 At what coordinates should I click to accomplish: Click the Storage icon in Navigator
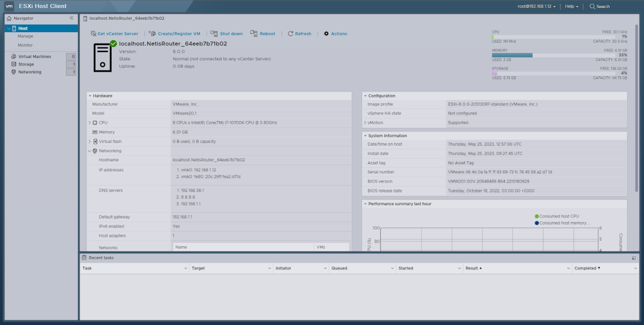click(14, 64)
